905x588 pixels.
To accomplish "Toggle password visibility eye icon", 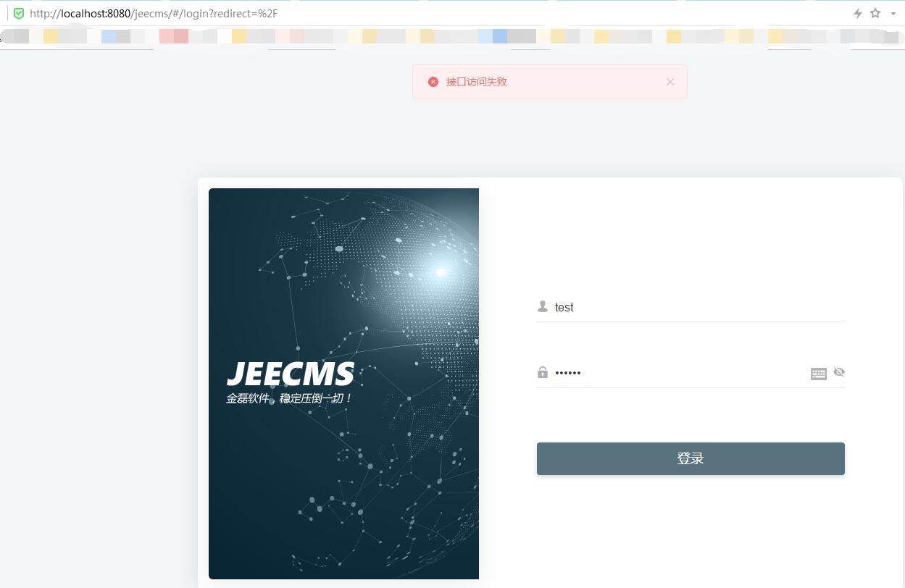I will [x=839, y=372].
